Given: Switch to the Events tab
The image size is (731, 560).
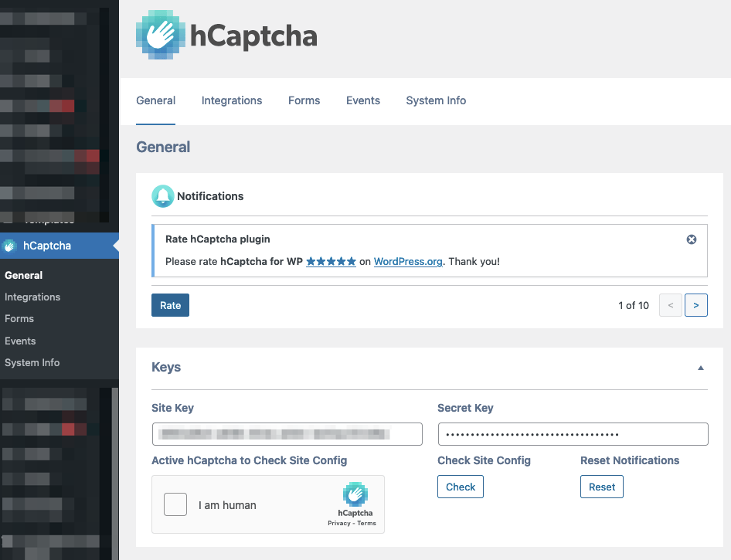Looking at the screenshot, I should [362, 100].
